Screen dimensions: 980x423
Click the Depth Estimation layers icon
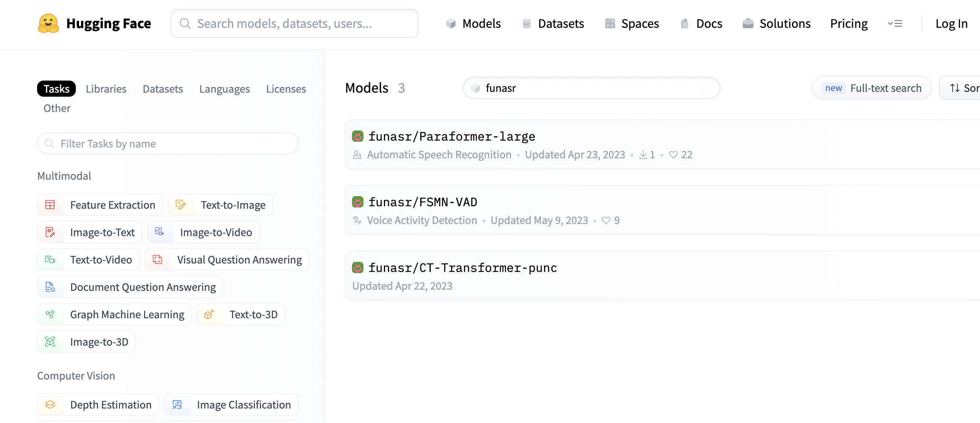pyautogui.click(x=50, y=404)
